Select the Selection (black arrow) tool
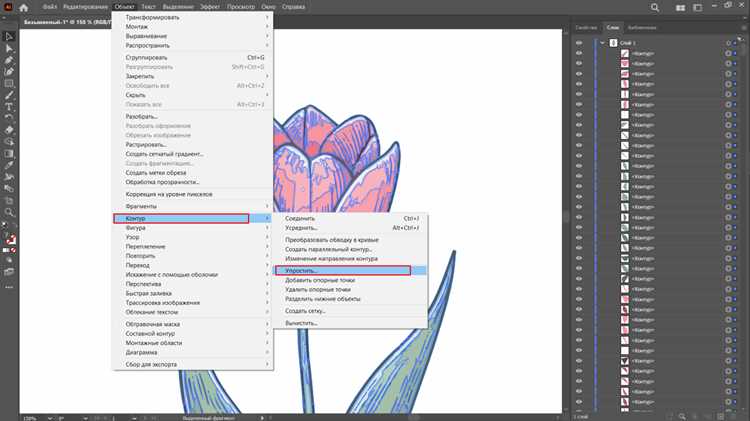Screen dimensions: 750x421 point(9,37)
